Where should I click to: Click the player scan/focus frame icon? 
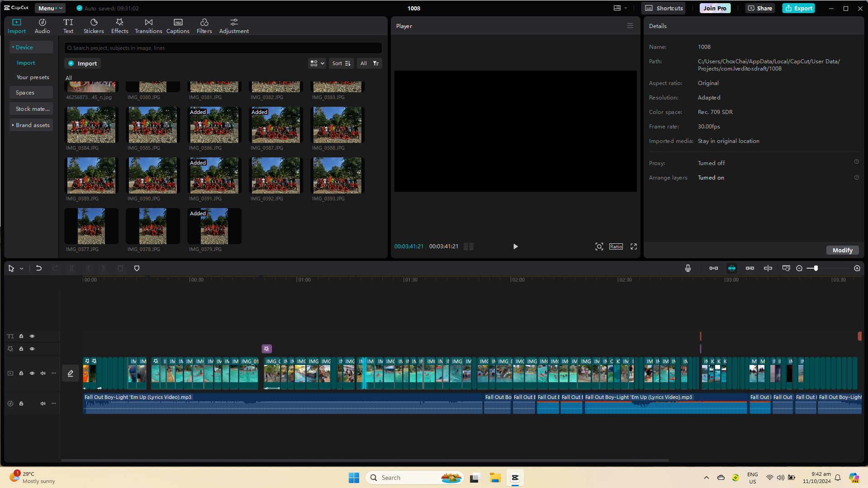tap(599, 246)
